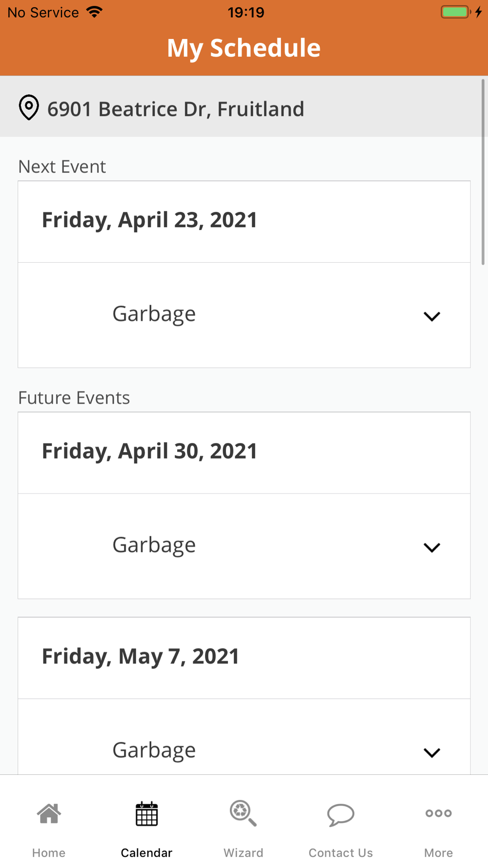This screenshot has height=868, width=488.
Task: Tap the Garbage label under April 30
Action: (x=154, y=545)
